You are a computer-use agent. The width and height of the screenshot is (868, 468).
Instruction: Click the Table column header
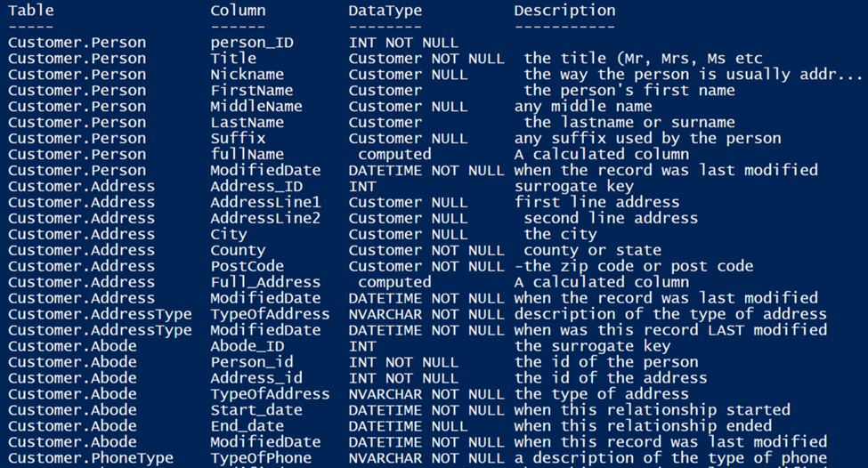pos(31,11)
